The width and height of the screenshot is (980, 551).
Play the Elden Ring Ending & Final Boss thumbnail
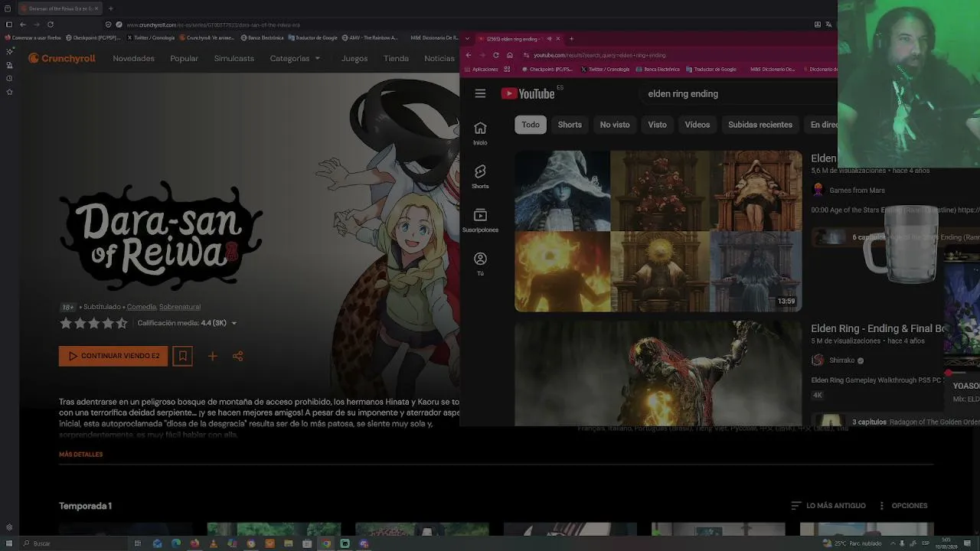(x=658, y=373)
